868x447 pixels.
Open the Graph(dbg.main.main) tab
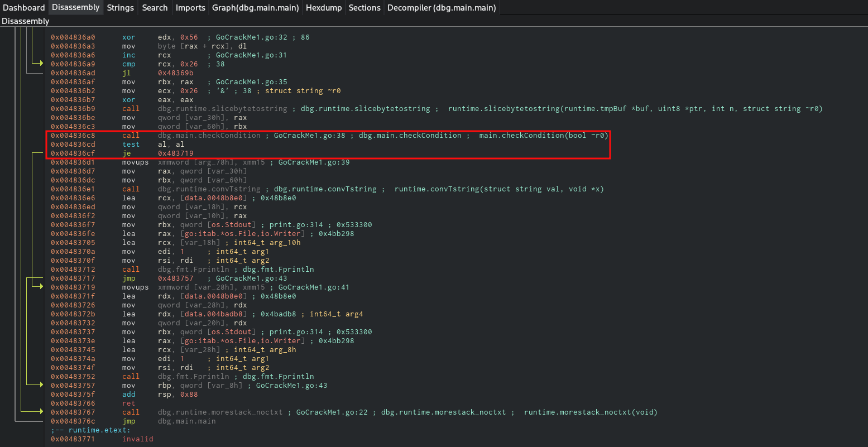pyautogui.click(x=256, y=8)
